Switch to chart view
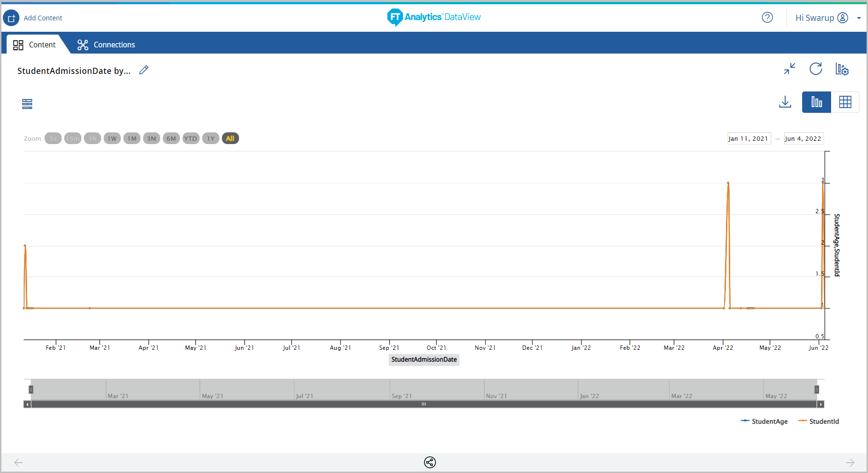 coord(816,102)
